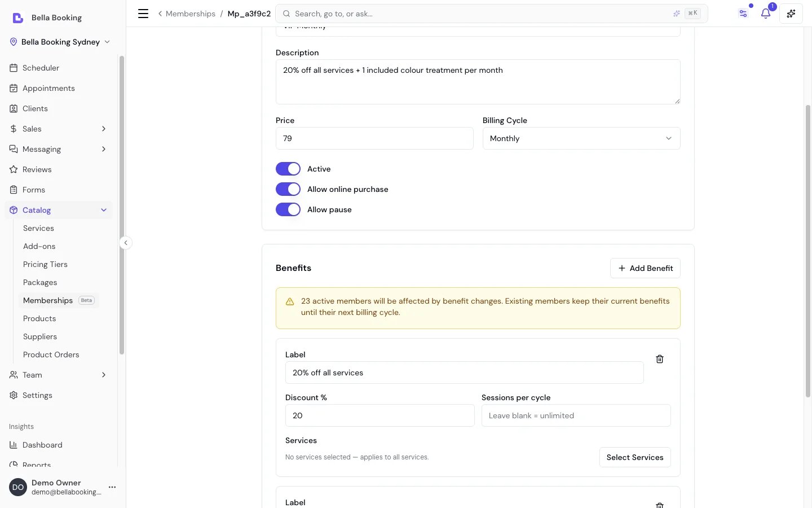Viewport: 812px width, 508px height.
Task: Click the Sales dollar icon
Action: tap(14, 129)
